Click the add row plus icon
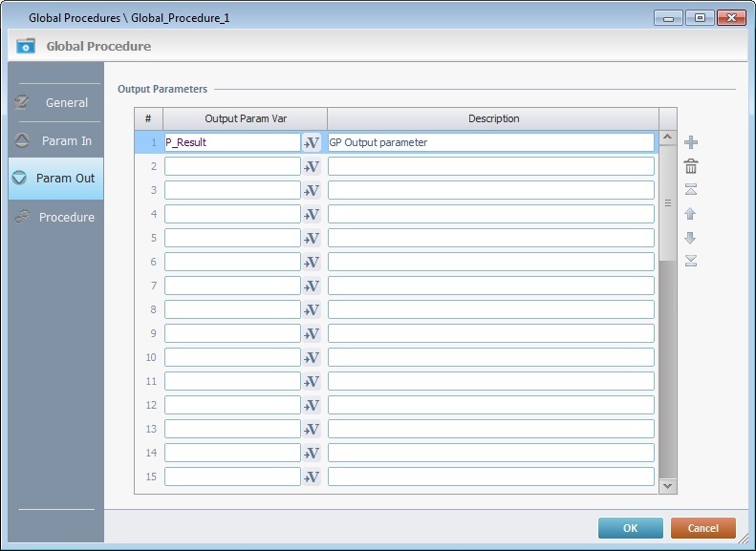 (x=691, y=142)
